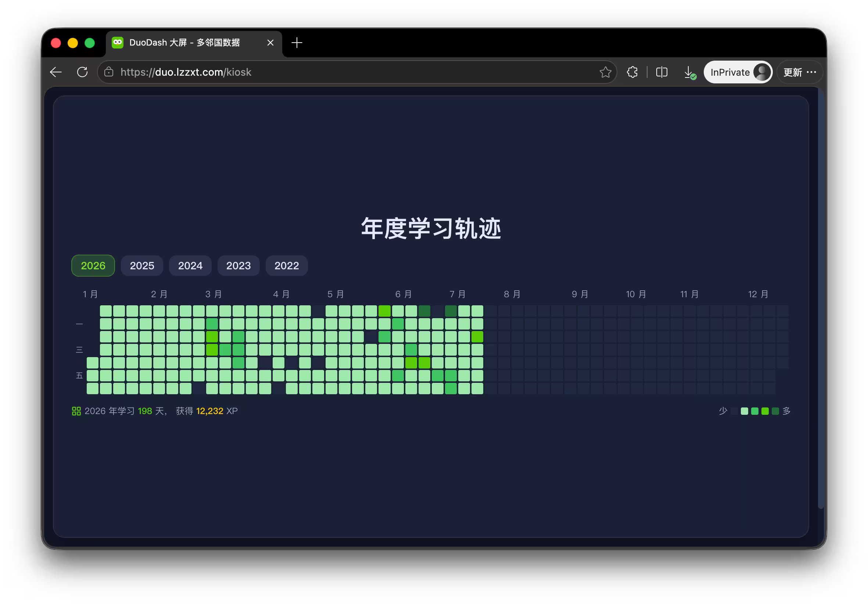
Task: Click the 少 legend label
Action: 723,411
